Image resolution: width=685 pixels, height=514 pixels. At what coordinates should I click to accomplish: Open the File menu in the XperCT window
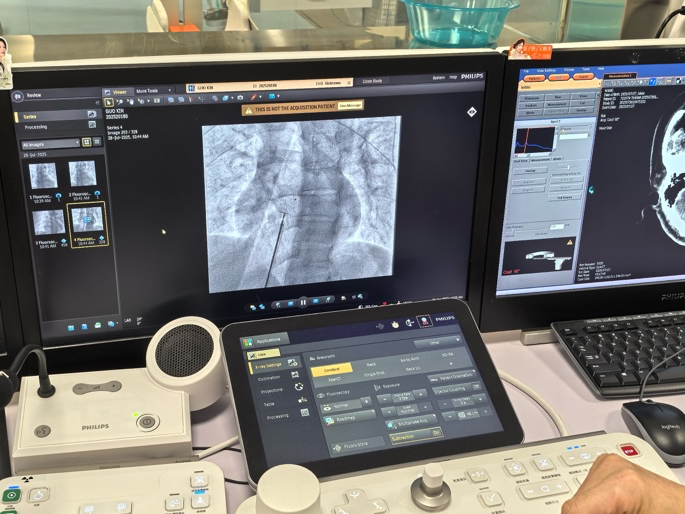coord(526,70)
